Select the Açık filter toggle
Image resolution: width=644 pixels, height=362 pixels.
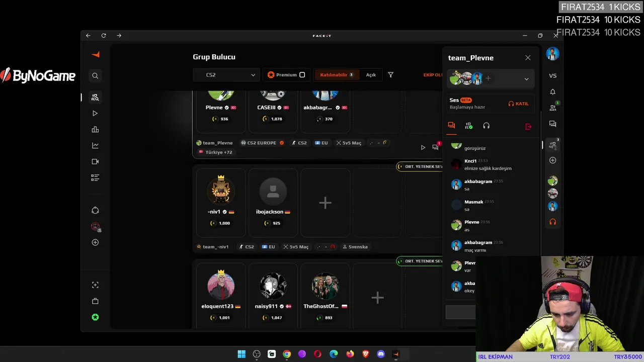pyautogui.click(x=371, y=75)
